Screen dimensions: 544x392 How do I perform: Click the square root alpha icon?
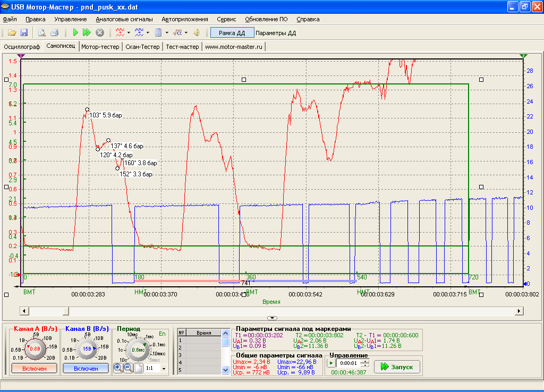pyautogui.click(x=177, y=32)
